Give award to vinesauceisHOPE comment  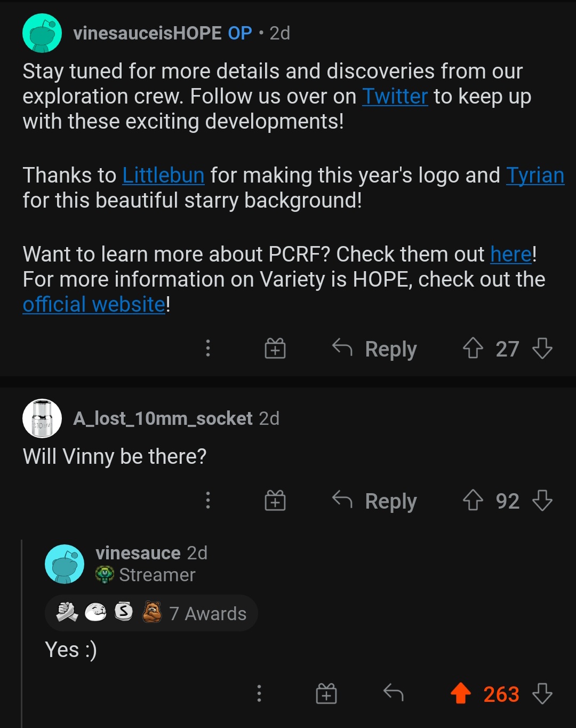pos(275,349)
